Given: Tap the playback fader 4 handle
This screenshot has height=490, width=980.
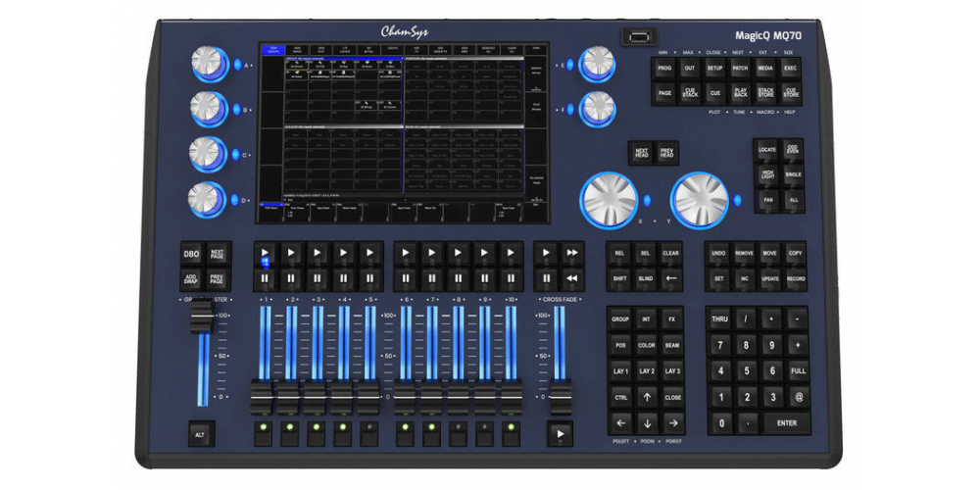Looking at the screenshot, I should [343, 396].
